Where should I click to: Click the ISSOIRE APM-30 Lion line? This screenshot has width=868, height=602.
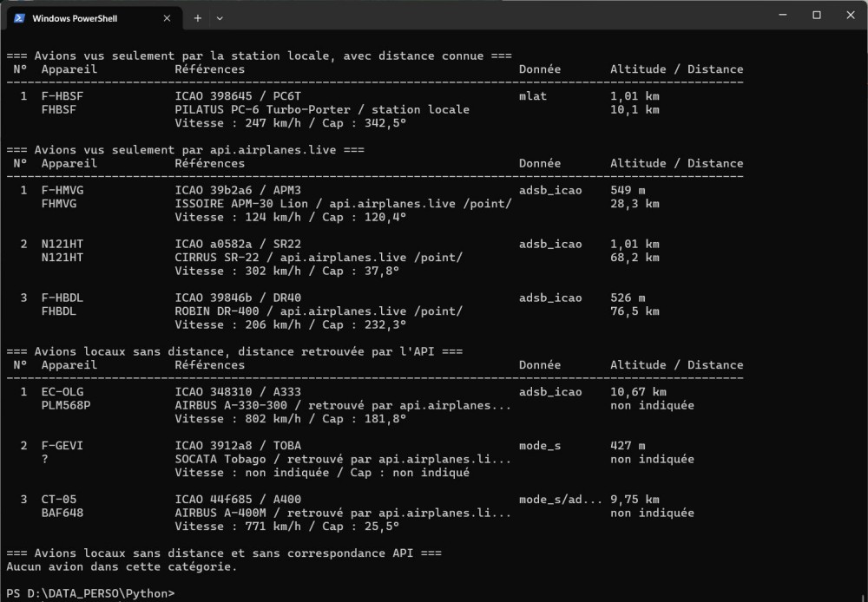343,204
